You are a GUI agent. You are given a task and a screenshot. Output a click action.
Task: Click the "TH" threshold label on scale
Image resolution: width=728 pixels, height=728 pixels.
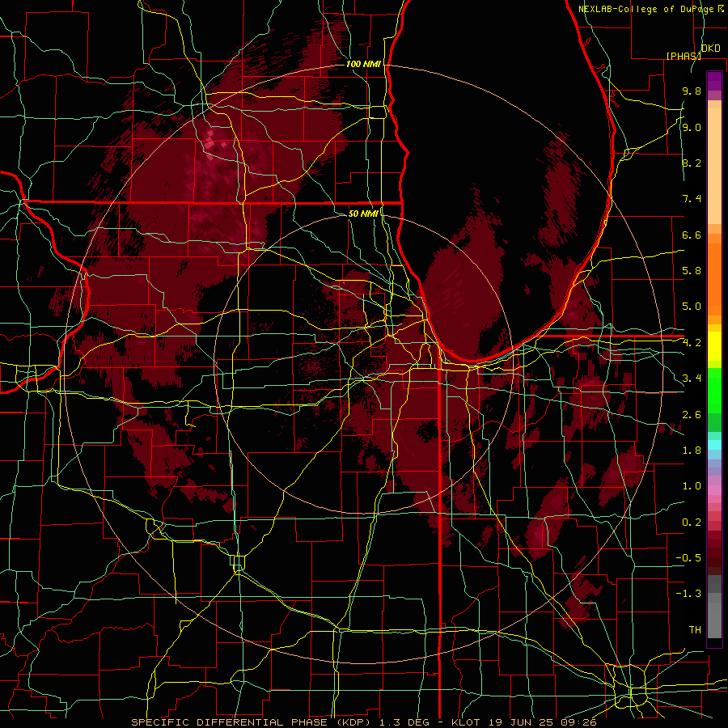[695, 629]
